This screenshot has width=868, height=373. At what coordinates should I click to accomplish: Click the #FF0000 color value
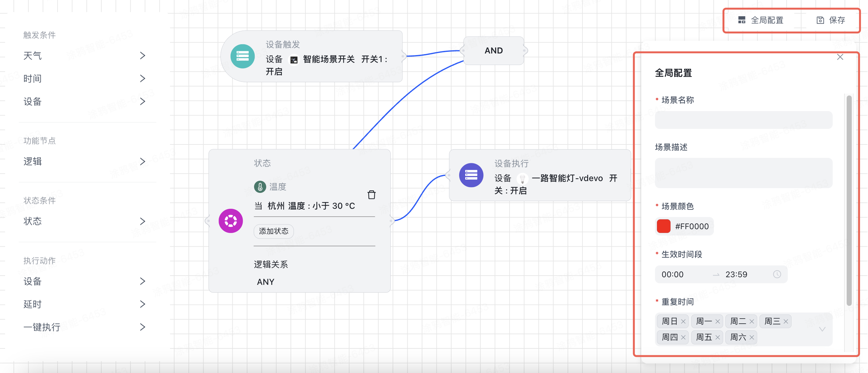pos(692,226)
